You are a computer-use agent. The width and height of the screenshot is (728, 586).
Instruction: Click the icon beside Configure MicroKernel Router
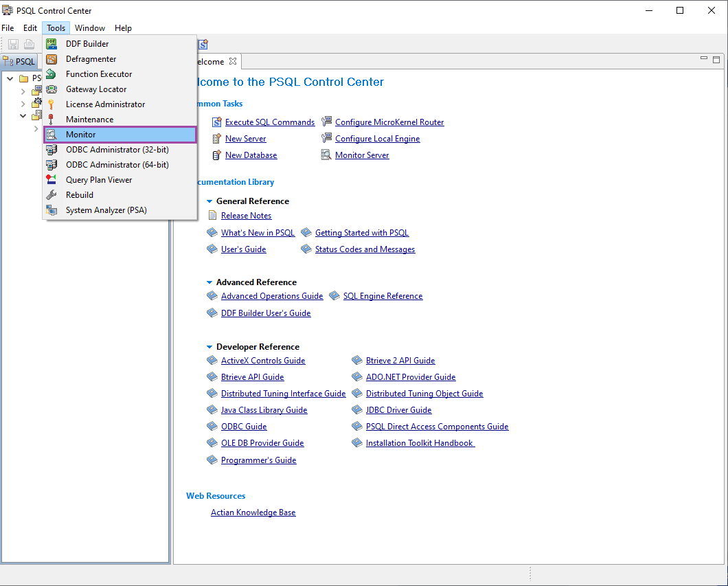click(327, 122)
